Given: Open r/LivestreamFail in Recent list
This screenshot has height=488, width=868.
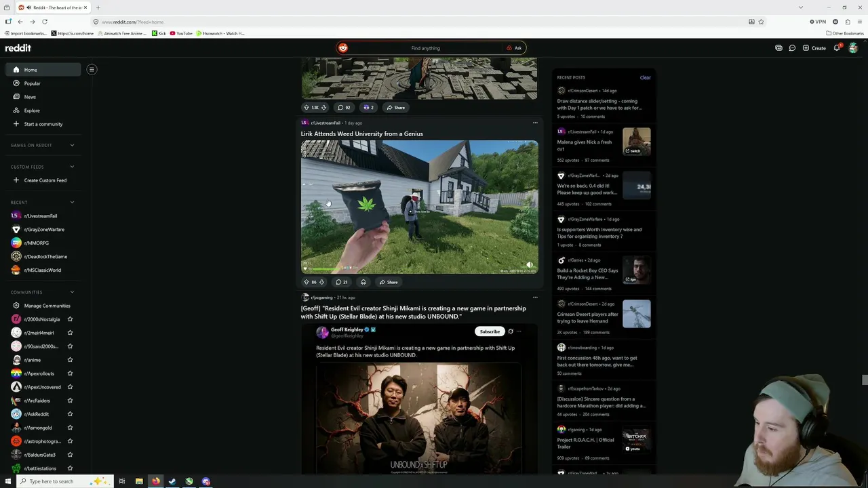Looking at the screenshot, I should coord(43,216).
